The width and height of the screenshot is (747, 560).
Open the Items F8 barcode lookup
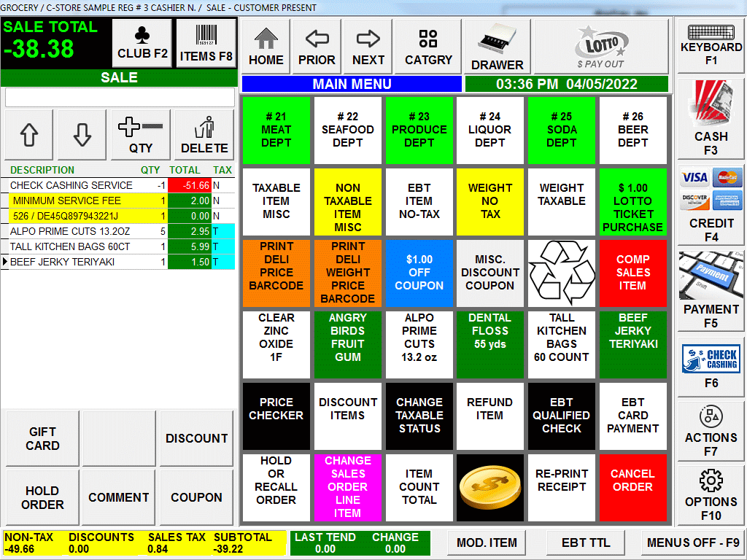[206, 43]
